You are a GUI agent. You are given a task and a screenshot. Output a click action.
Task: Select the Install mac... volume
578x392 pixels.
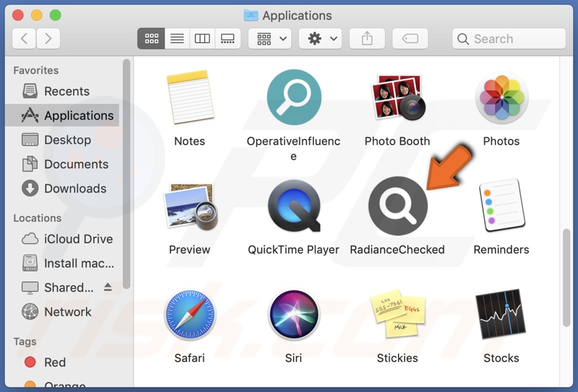62,263
